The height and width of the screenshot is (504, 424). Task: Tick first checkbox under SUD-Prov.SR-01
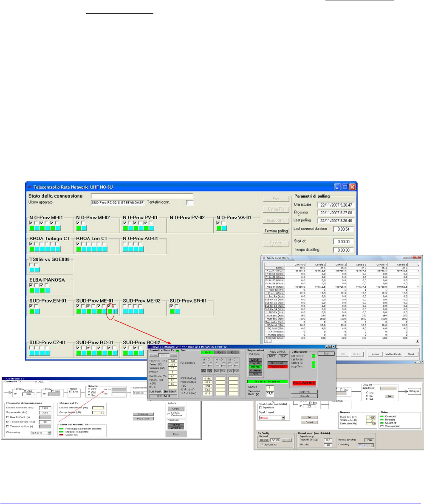(x=172, y=306)
